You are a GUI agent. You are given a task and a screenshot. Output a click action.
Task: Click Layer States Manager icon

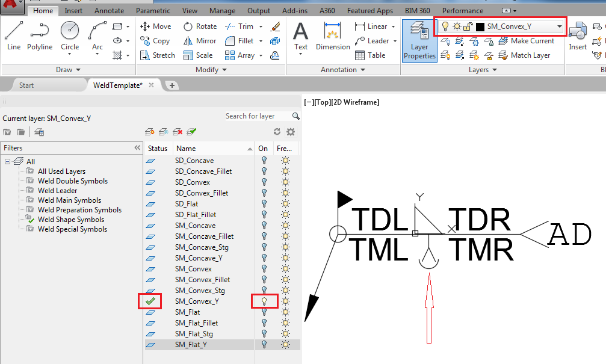tap(39, 132)
